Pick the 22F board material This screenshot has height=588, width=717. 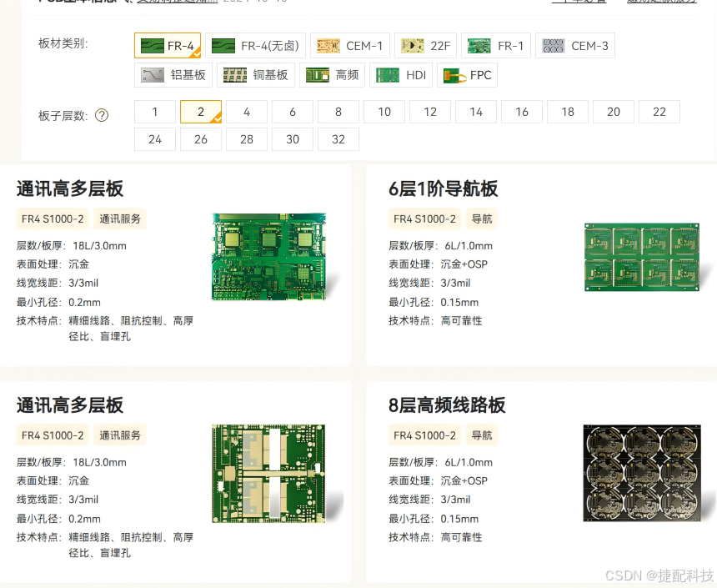(x=425, y=45)
